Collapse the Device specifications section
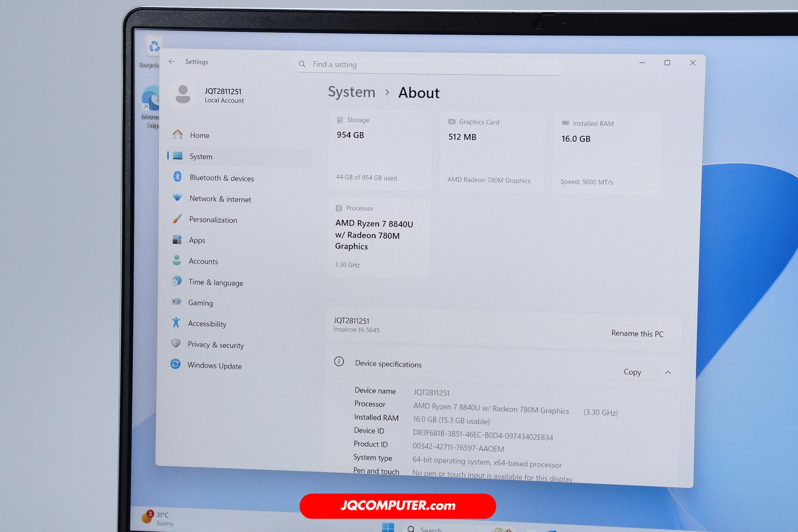 tap(668, 372)
